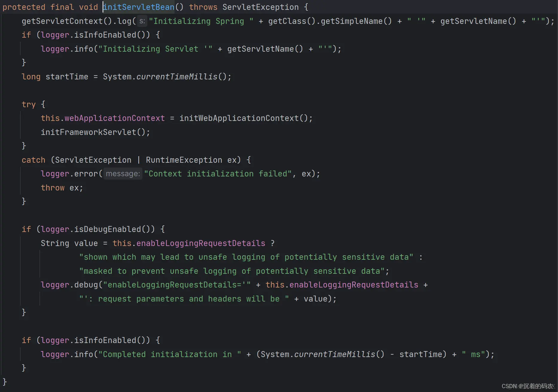558x392 pixels.
Task: Click "request parameters and headers will be" string
Action: click(184, 299)
